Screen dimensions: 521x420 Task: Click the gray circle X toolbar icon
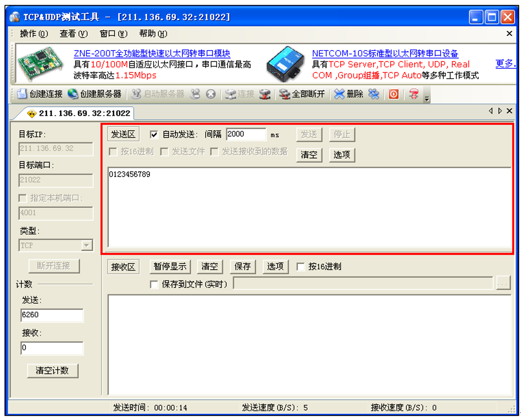pyautogui.click(x=211, y=94)
